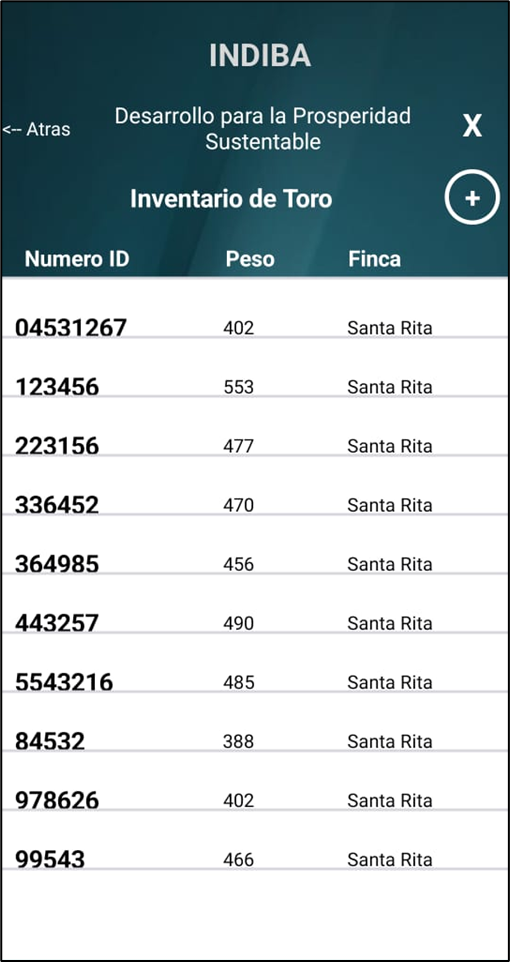This screenshot has height=962, width=510.
Task: Click the INDIBA app title
Action: (260, 56)
